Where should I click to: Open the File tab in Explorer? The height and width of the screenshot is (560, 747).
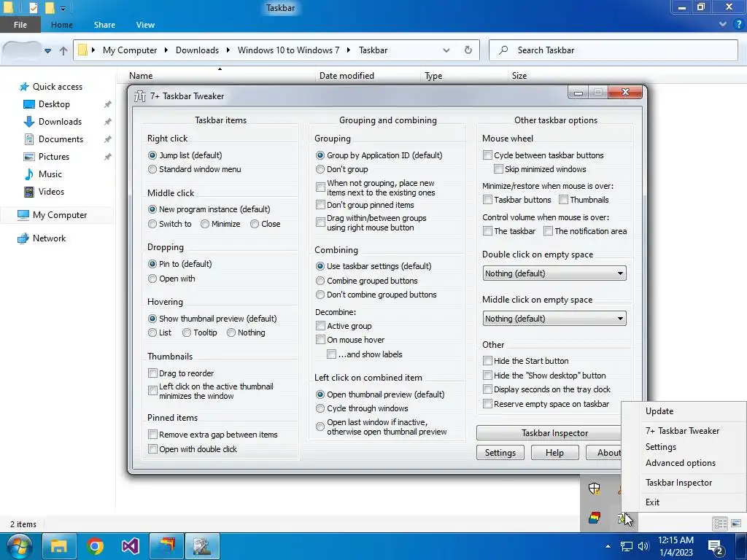point(20,25)
